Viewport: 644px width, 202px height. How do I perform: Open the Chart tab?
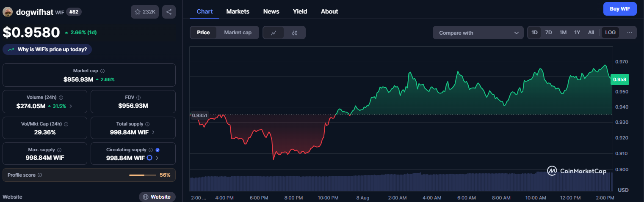coord(205,11)
